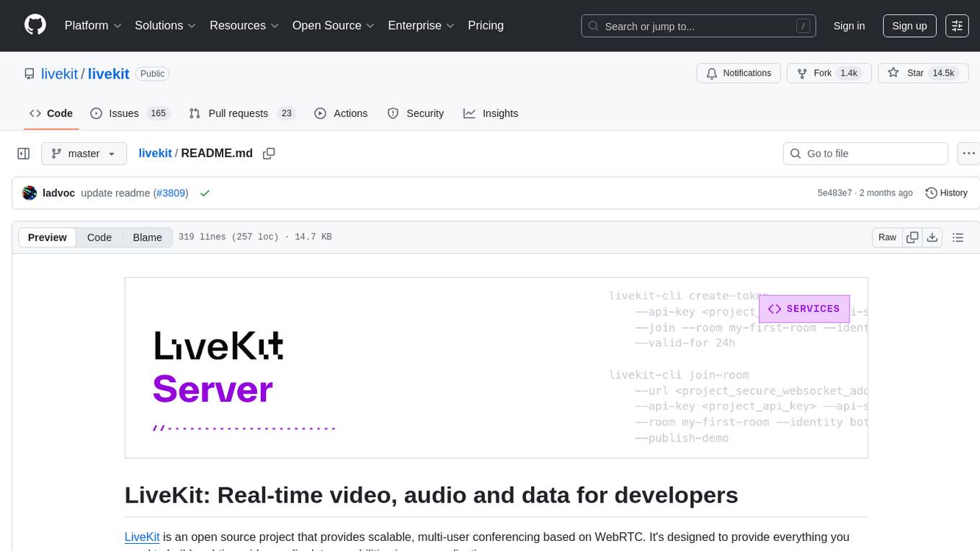Switch to the Code view
This screenshot has width=980, height=551.
[x=99, y=237]
